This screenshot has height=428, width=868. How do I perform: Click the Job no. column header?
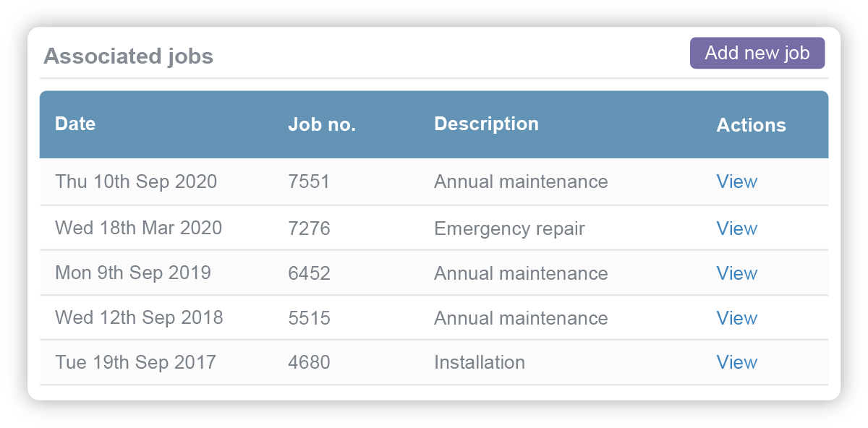coord(321,124)
